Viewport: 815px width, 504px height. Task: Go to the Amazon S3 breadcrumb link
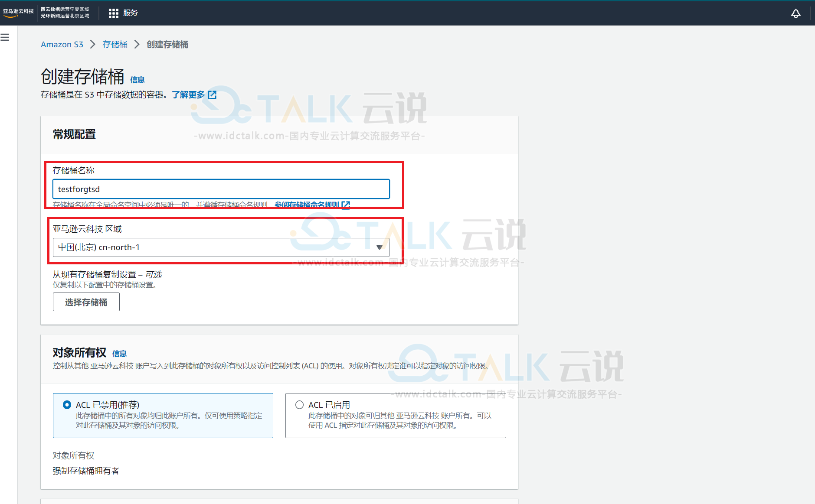[62, 45]
